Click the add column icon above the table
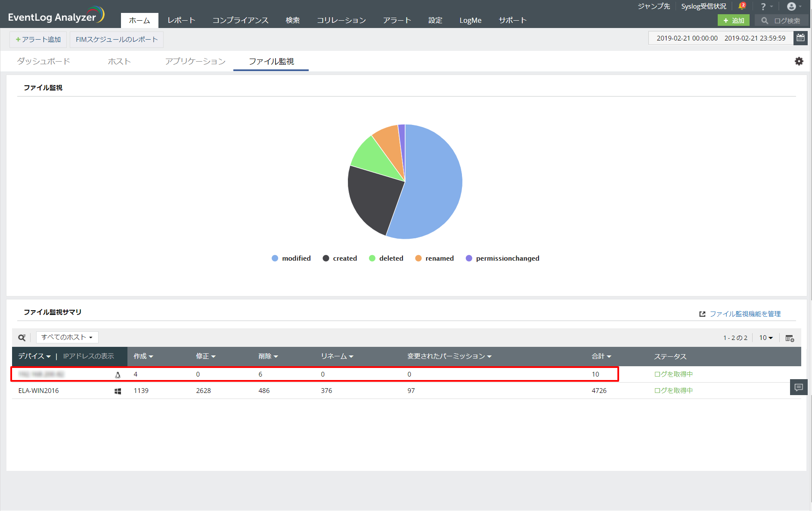 790,338
